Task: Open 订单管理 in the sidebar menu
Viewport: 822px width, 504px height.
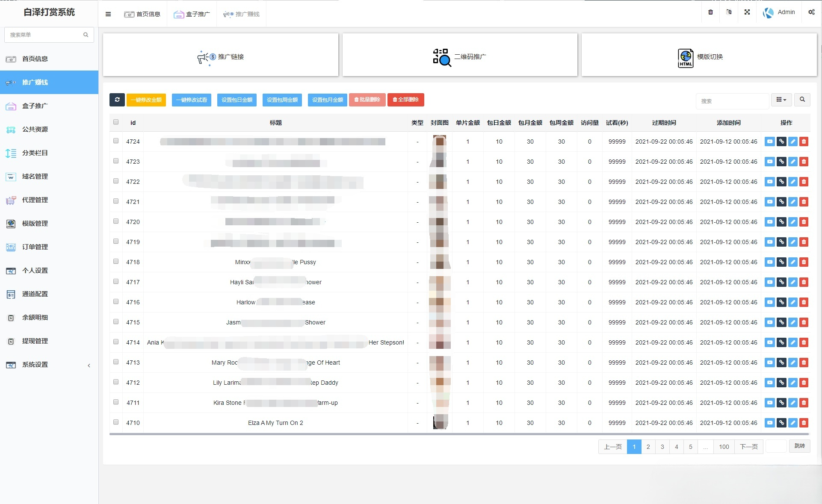Action: (x=35, y=247)
